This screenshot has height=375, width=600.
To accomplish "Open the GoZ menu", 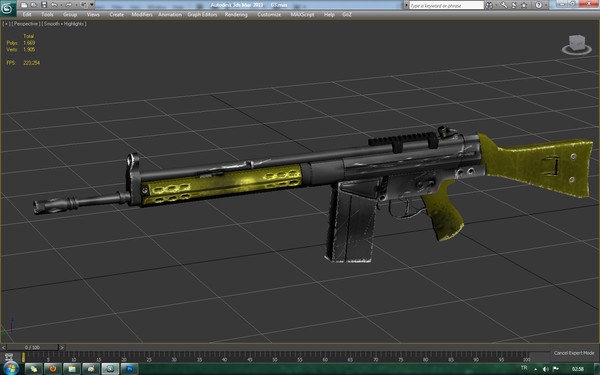I will point(347,15).
